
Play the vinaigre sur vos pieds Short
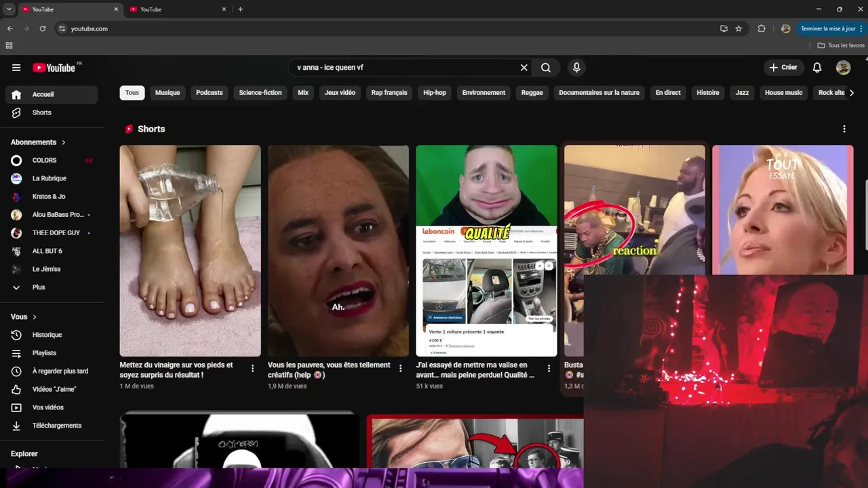[x=191, y=251]
